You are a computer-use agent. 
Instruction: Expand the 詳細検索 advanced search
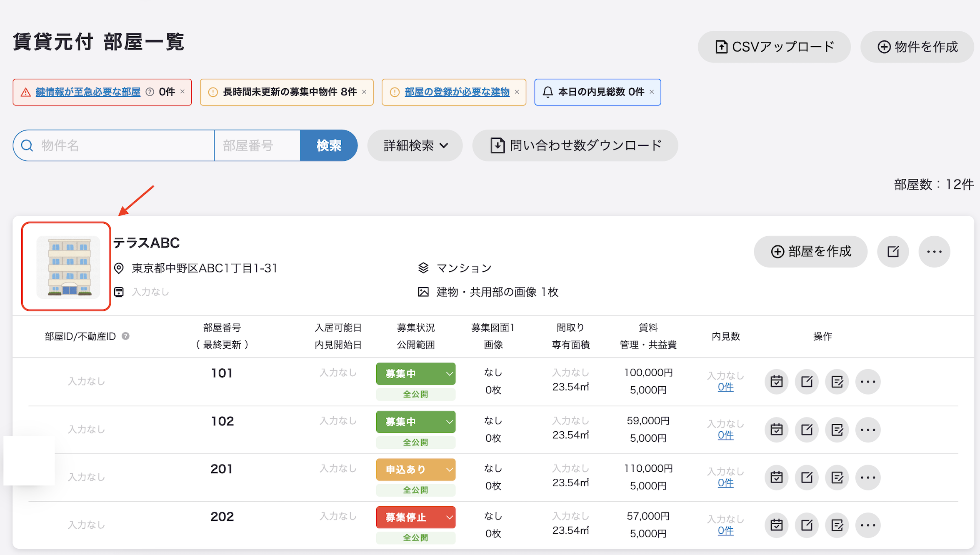[x=415, y=145]
